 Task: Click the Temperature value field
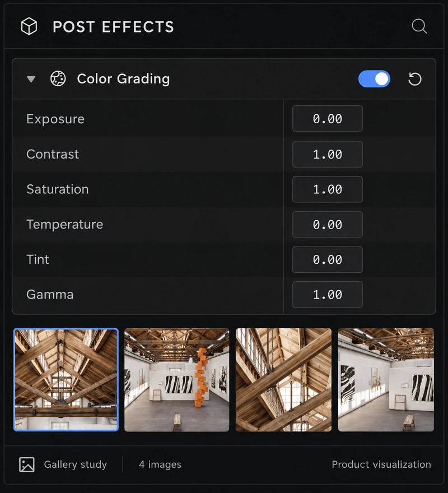coord(327,225)
